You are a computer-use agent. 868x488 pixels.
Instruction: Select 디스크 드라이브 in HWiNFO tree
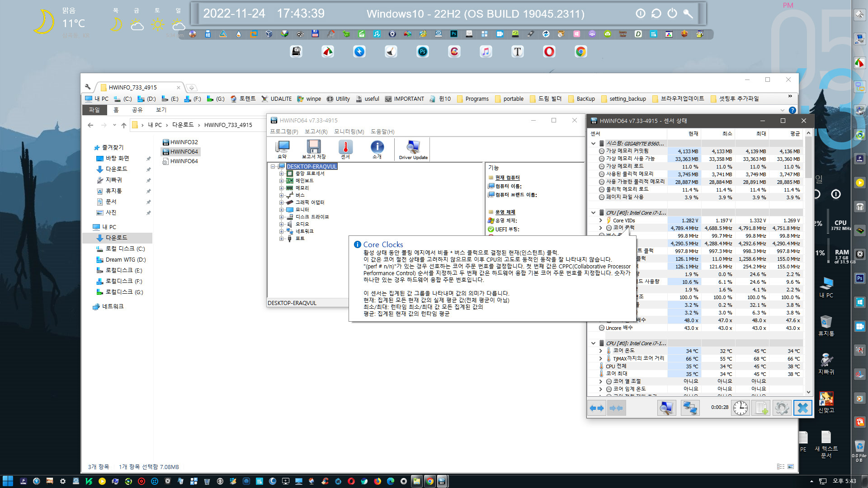[x=307, y=217]
